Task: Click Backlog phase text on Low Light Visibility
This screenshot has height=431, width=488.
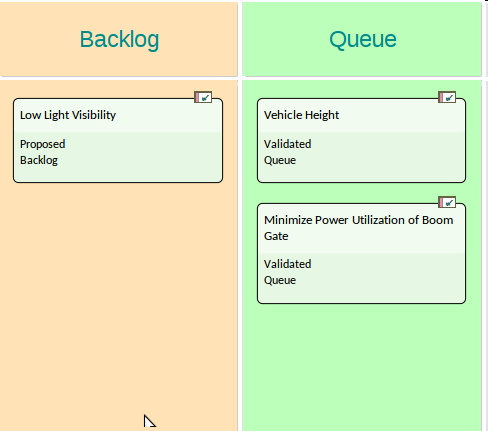Action: 39,160
